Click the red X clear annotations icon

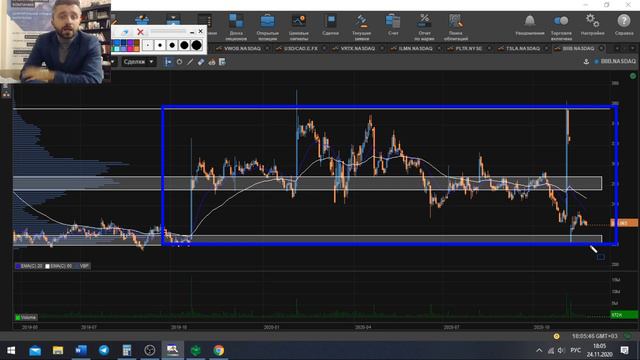[x=140, y=32]
